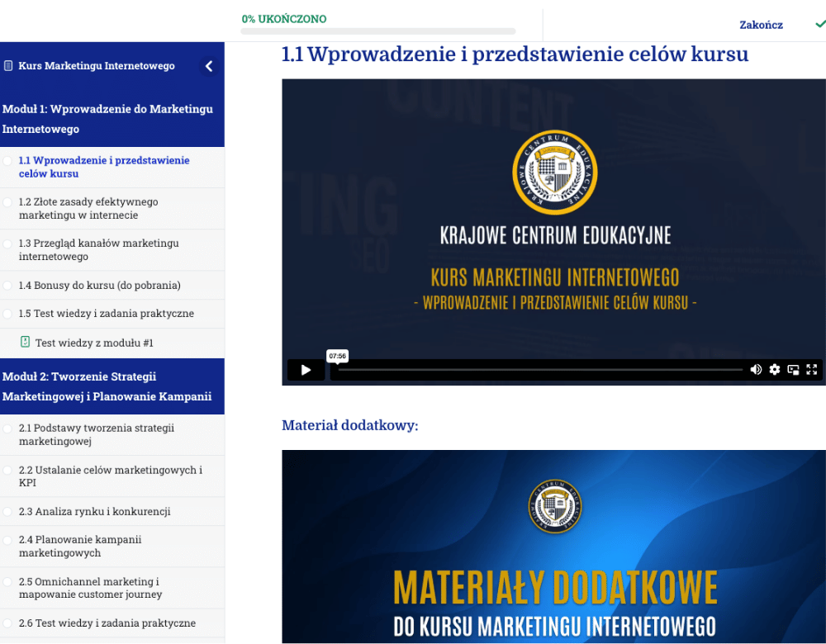Open lesson 2.2 Ustalanie celów marketingowych i KPI
Image resolution: width=826 pixels, height=644 pixels.
(x=112, y=476)
